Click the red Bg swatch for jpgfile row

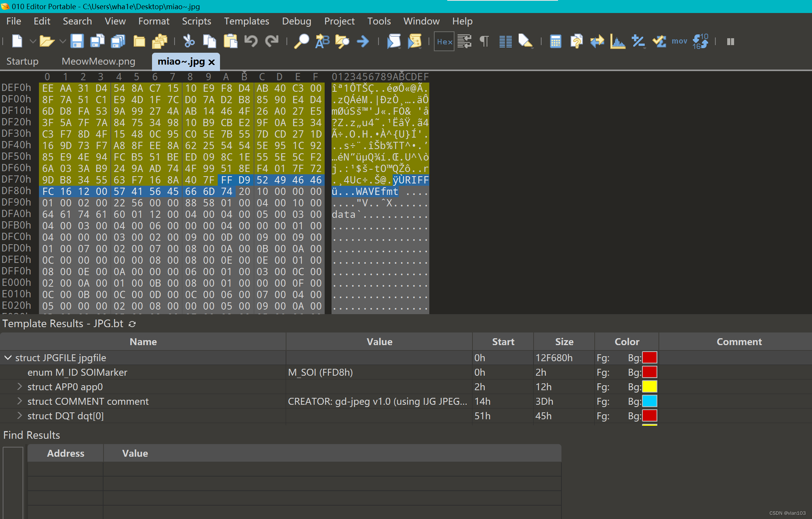pos(649,358)
